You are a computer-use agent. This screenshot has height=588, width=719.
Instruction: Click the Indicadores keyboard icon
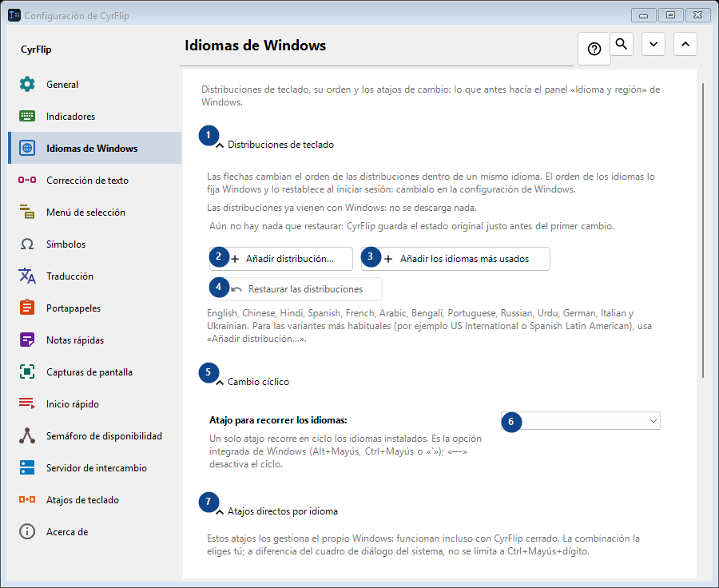27,116
